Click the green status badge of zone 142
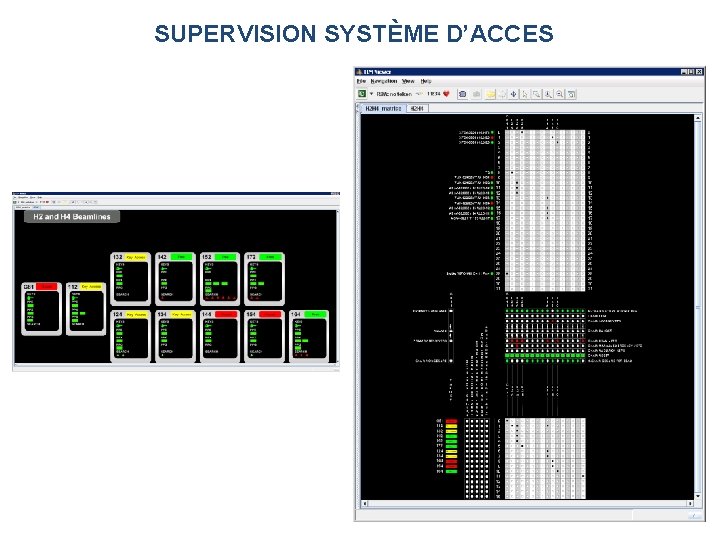720x540 pixels. (x=181, y=257)
